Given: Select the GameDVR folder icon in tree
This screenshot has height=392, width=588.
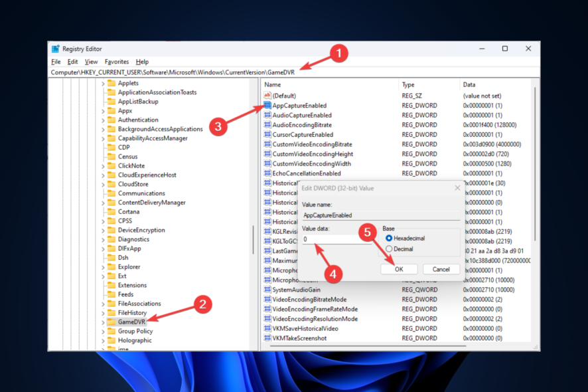Looking at the screenshot, I should (x=111, y=322).
